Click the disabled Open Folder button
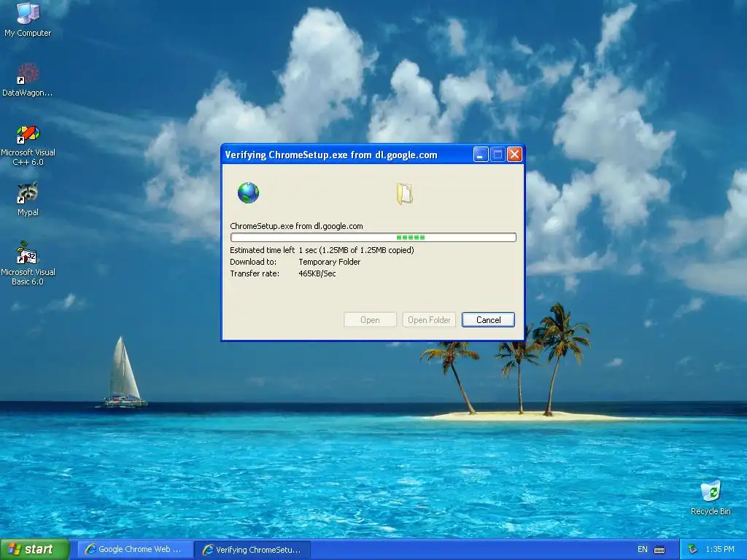This screenshot has width=747, height=560. 429,320
